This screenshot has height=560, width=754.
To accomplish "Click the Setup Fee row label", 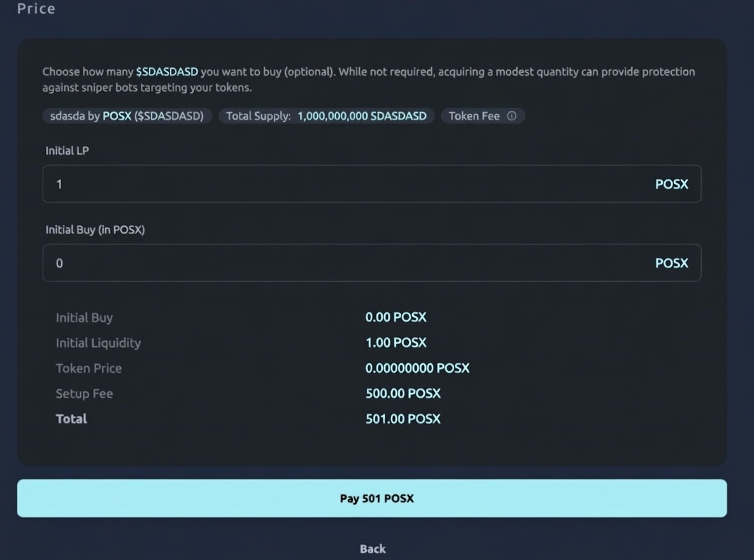I will point(84,393).
